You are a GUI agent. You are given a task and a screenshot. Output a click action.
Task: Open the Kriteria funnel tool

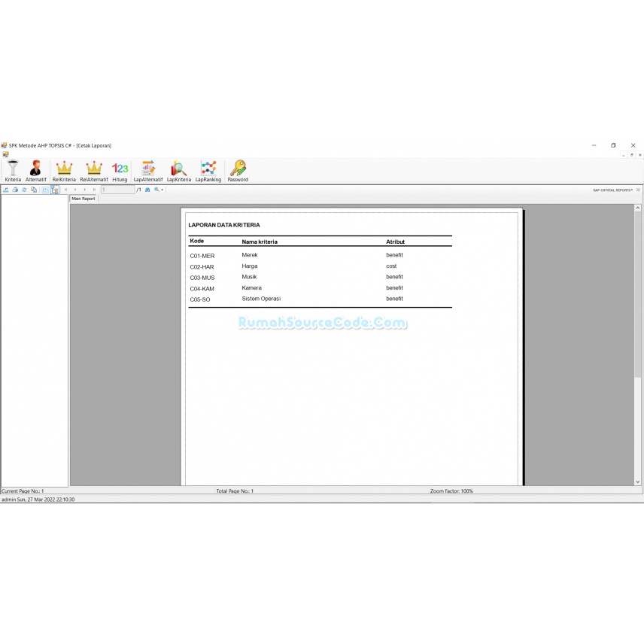coord(13,171)
